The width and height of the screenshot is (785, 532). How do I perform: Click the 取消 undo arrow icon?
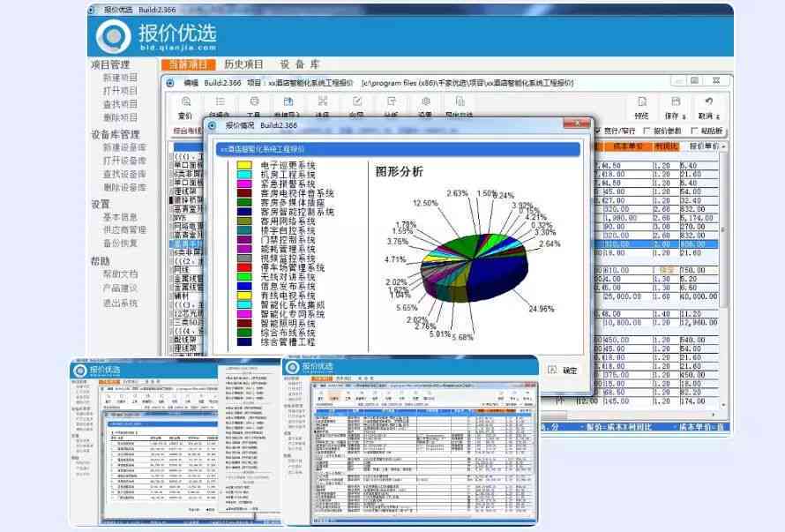[x=709, y=101]
